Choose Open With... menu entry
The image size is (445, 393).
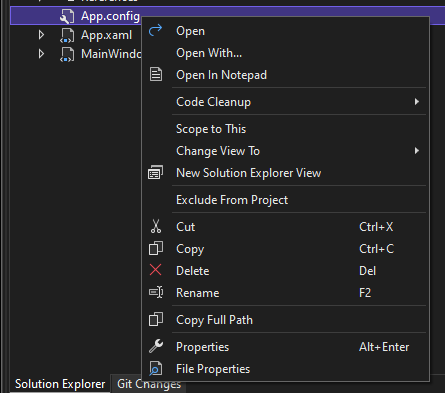(x=286, y=53)
